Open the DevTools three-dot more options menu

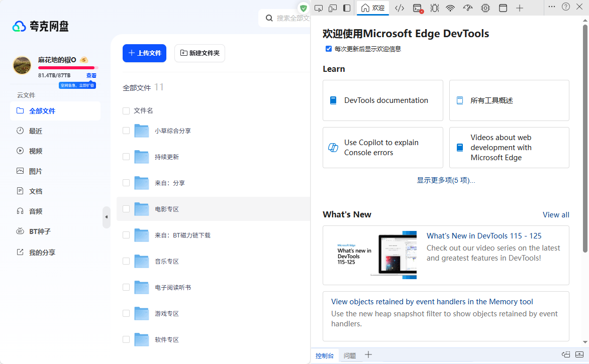pyautogui.click(x=552, y=7)
